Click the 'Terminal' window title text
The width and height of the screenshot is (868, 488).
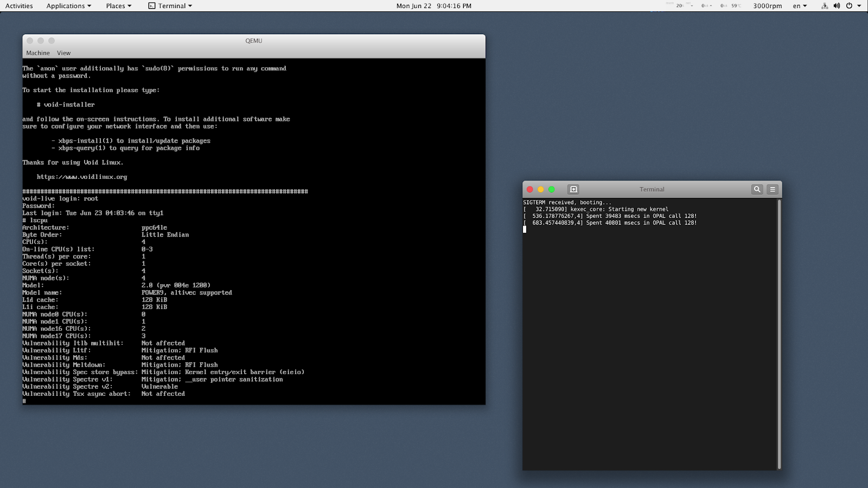pyautogui.click(x=652, y=189)
